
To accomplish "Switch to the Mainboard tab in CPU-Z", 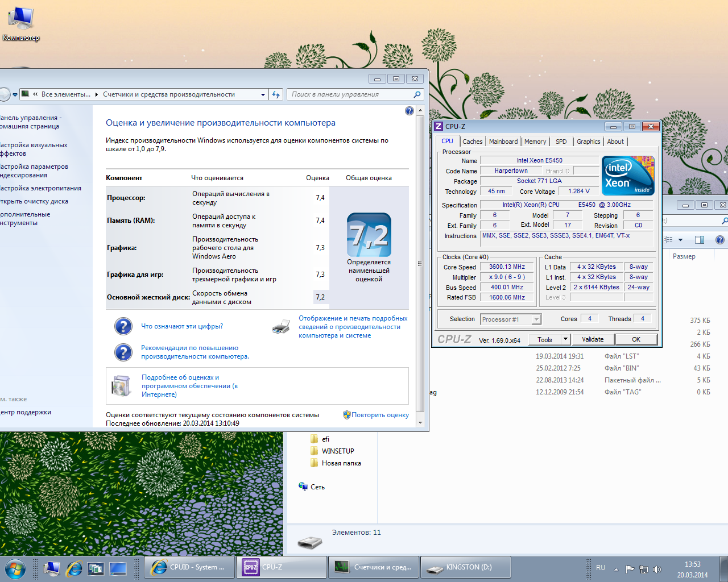I will point(503,142).
